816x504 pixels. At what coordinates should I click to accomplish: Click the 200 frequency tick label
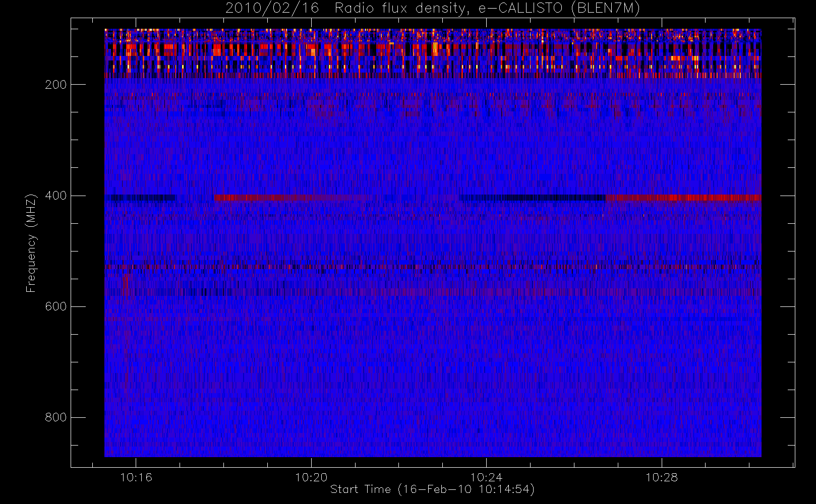point(55,85)
